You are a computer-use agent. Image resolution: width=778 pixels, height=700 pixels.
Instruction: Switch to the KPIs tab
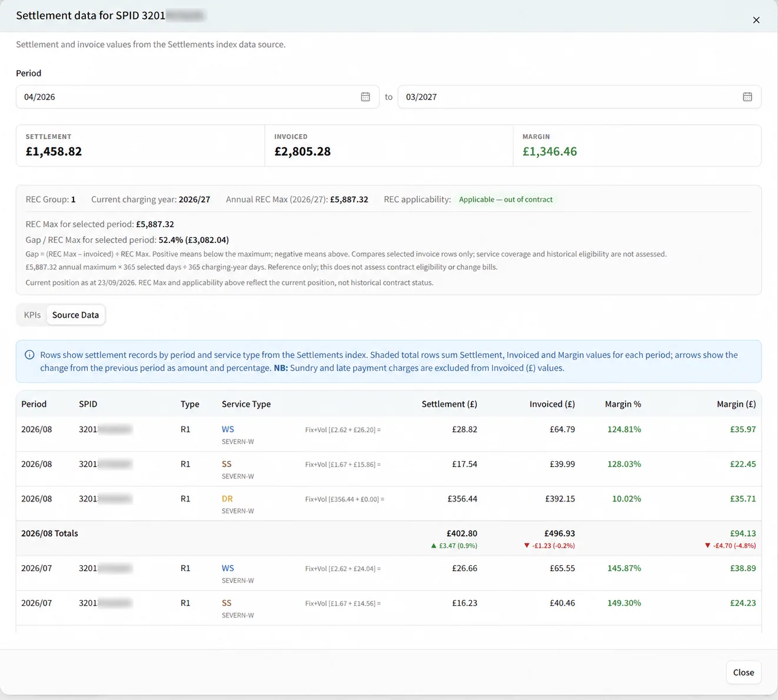coord(32,315)
